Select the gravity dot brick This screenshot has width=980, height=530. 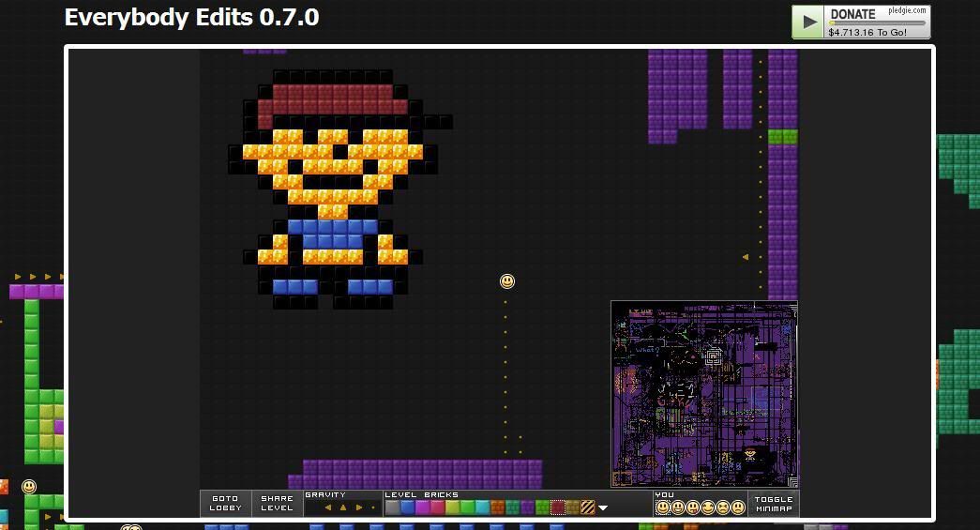click(x=373, y=507)
